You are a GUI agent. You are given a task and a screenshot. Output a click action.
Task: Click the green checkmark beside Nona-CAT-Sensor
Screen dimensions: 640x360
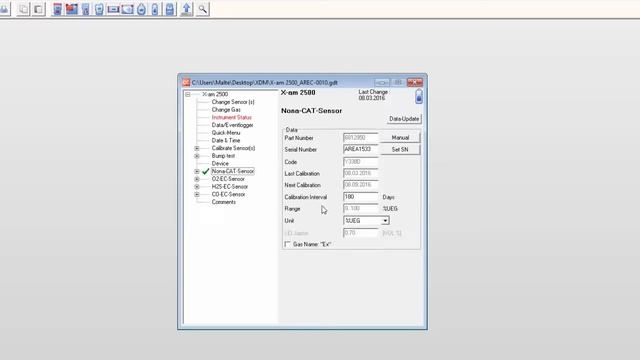coord(206,171)
